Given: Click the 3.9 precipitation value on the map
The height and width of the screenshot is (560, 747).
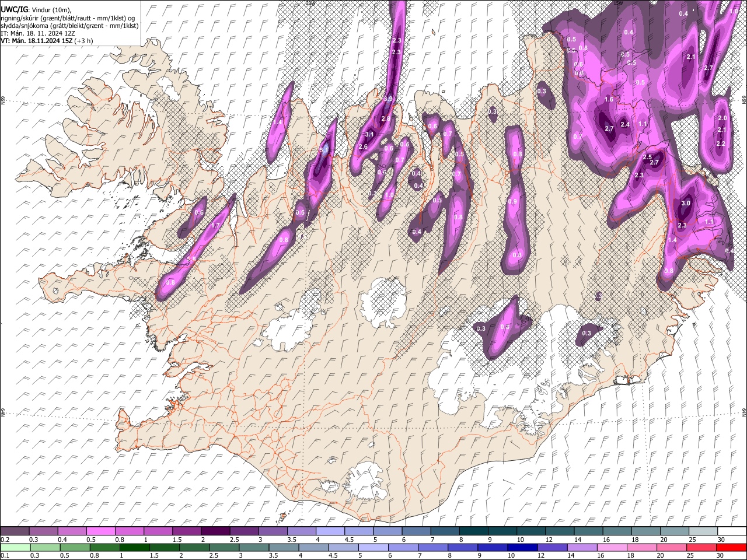Looking at the screenshot, I should [388, 99].
